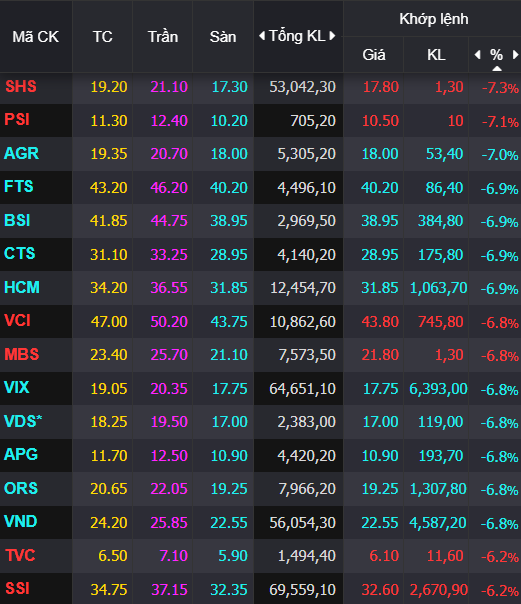Click TVC floor price 5.90
Image resolution: width=521 pixels, height=604 pixels.
pos(233,556)
